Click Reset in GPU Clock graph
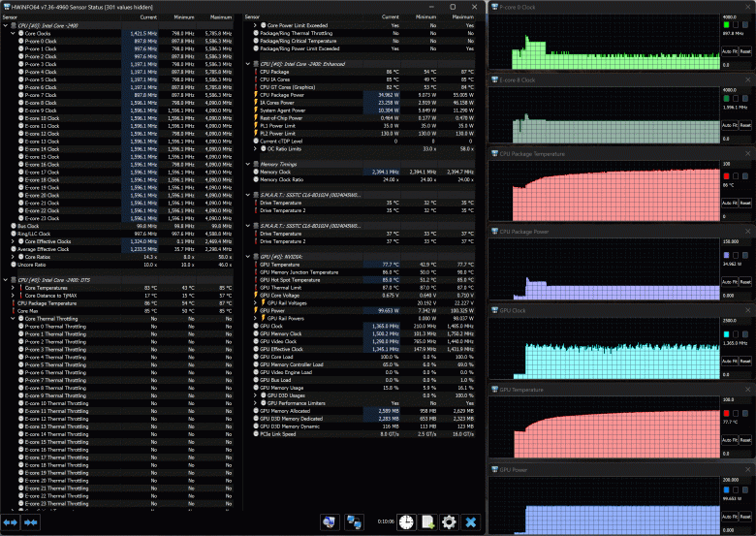The height and width of the screenshot is (536, 756). point(745,361)
